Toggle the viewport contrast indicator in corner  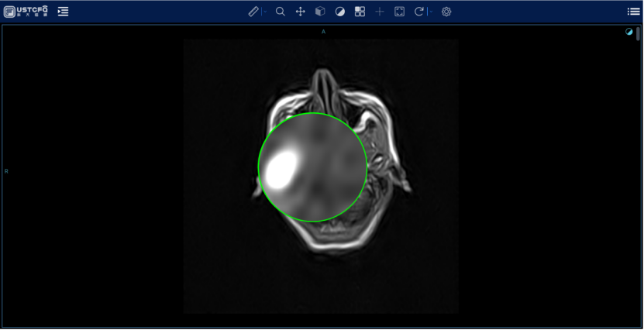(x=629, y=32)
